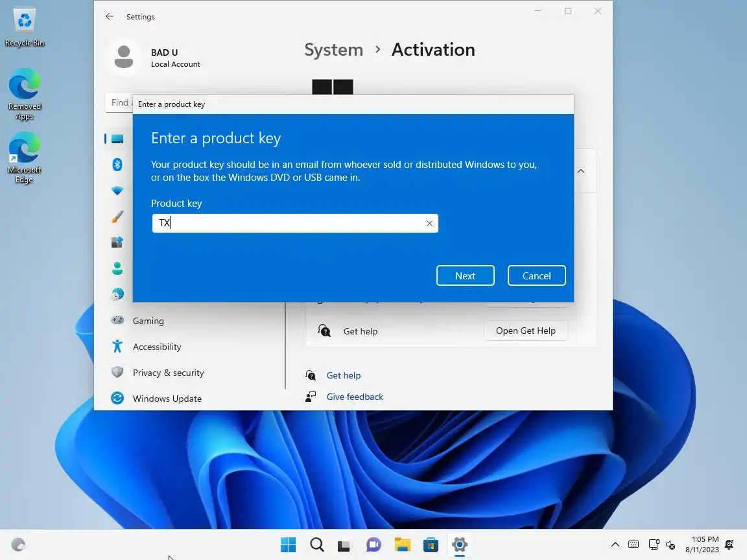
Task: Open Time & language sidebar icon
Action: tap(117, 294)
